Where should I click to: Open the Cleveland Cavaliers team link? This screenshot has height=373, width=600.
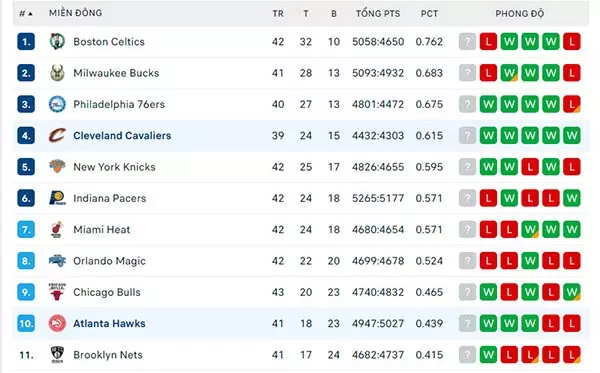coord(122,135)
